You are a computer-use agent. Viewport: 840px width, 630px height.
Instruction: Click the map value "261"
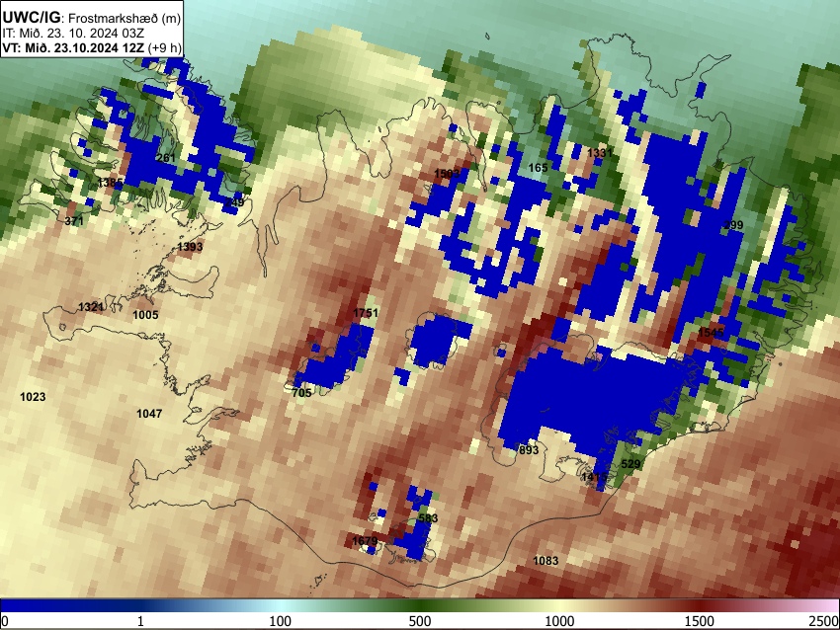167,157
